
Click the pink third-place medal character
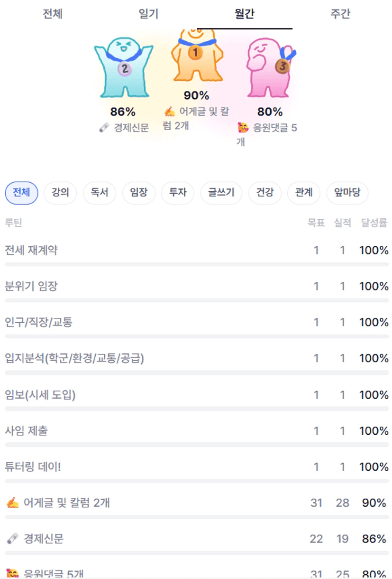(x=269, y=67)
